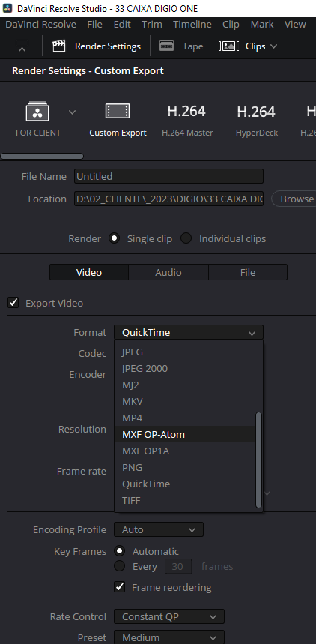Click the presets horizontal scrollbar
This screenshot has height=644, width=316.
pos(42,156)
